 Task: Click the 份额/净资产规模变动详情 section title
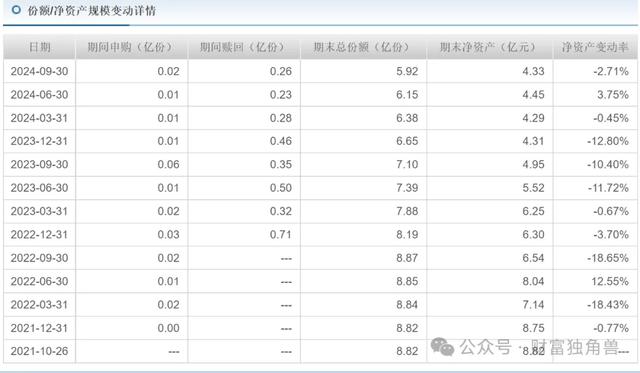click(x=91, y=10)
